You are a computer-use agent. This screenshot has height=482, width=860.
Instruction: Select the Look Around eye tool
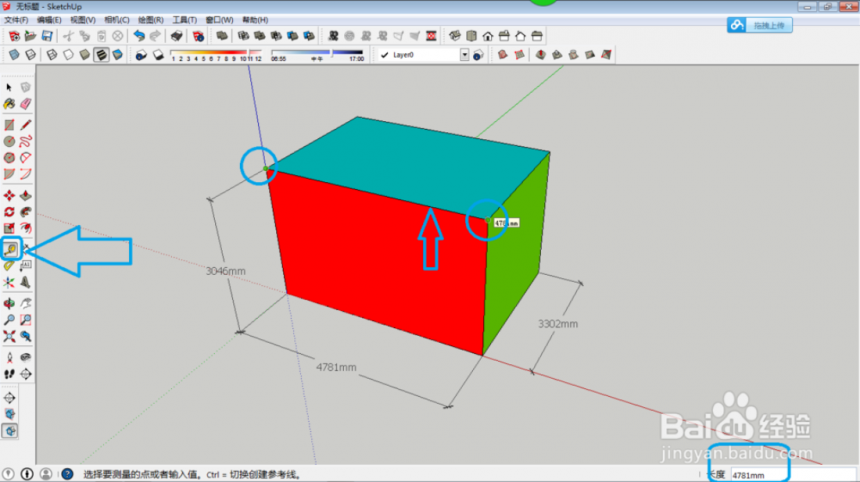(26, 358)
